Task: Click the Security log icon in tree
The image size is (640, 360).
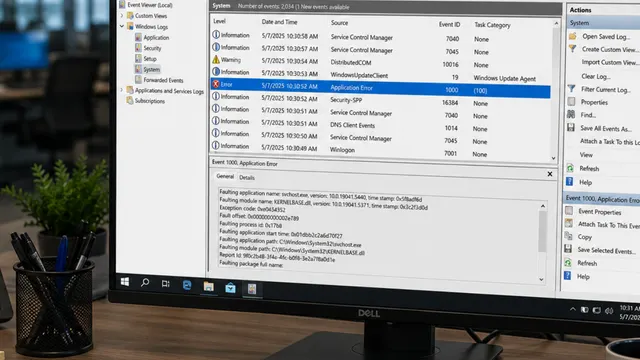Action: point(138,48)
